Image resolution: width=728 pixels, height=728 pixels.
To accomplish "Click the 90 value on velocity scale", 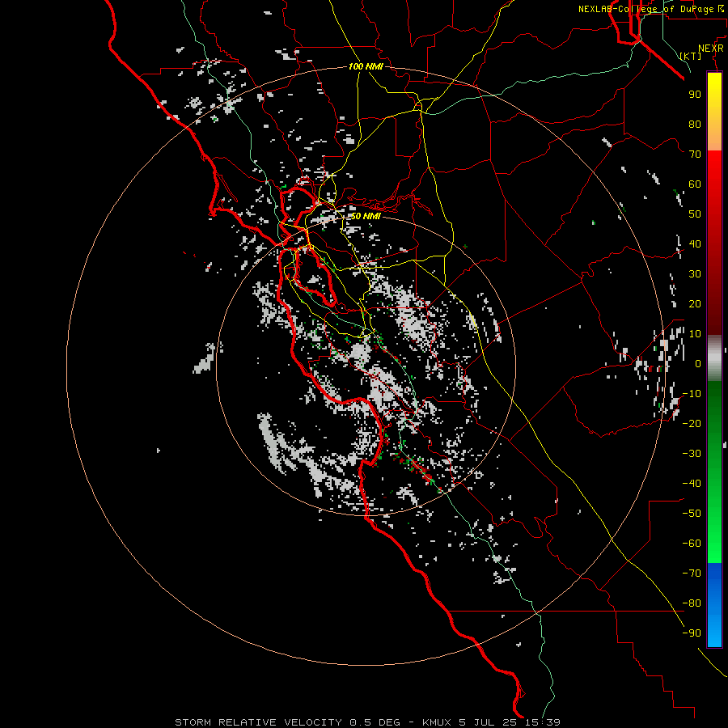I will (695, 95).
